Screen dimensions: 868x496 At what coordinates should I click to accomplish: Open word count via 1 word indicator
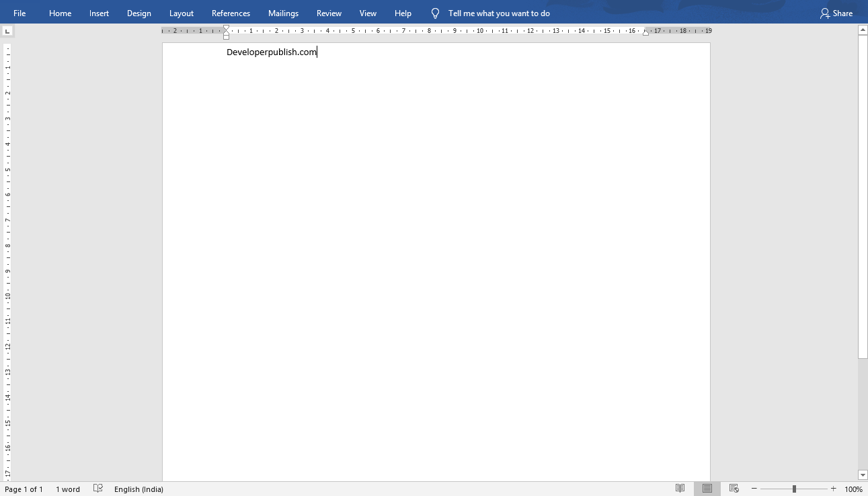coord(67,489)
